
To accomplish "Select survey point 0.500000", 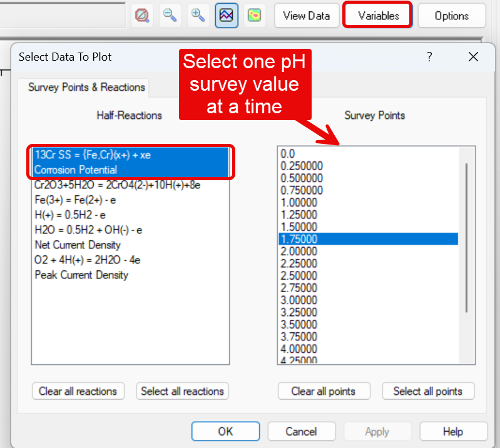I will click(x=369, y=178).
